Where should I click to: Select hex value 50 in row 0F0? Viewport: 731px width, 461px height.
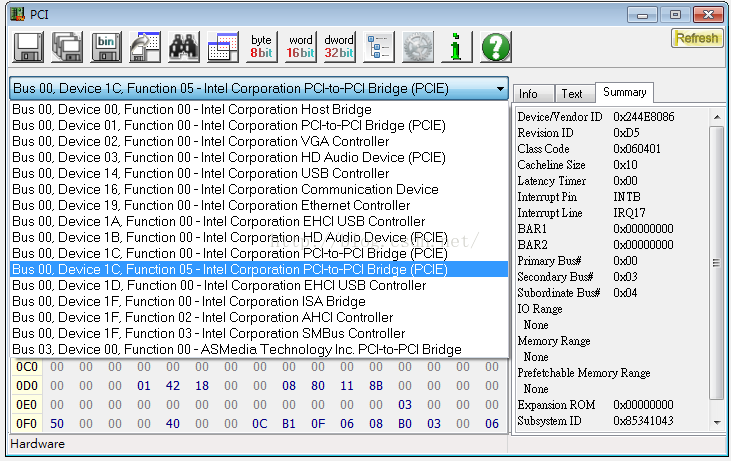[x=57, y=424]
